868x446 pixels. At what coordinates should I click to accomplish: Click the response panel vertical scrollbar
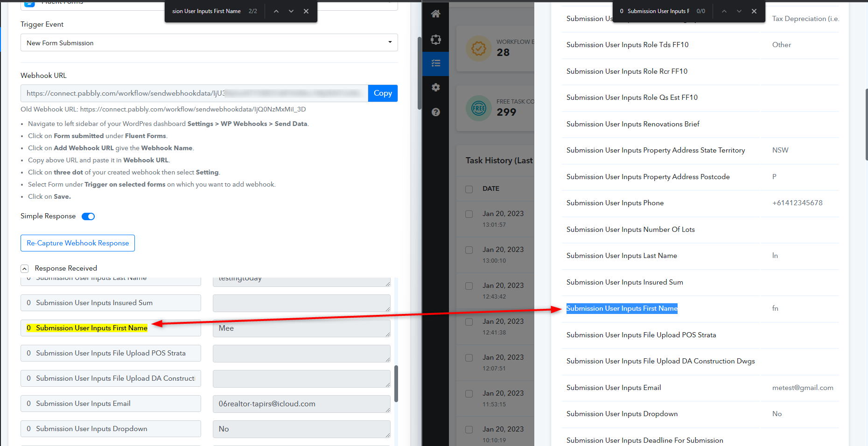pos(396,383)
